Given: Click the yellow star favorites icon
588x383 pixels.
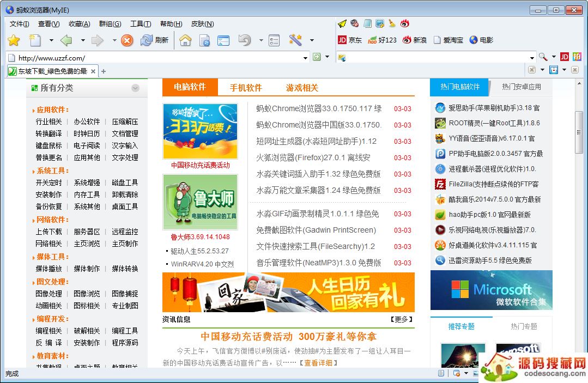Looking at the screenshot, I should point(14,40).
